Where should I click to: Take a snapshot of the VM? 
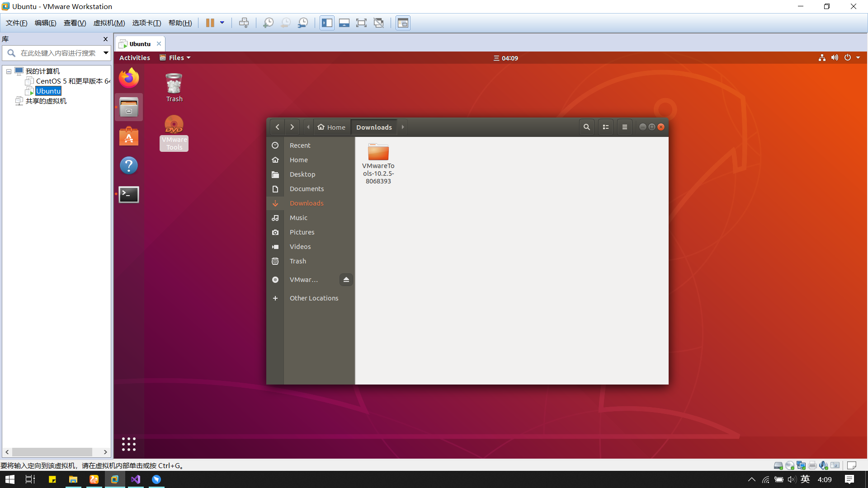[x=268, y=23]
